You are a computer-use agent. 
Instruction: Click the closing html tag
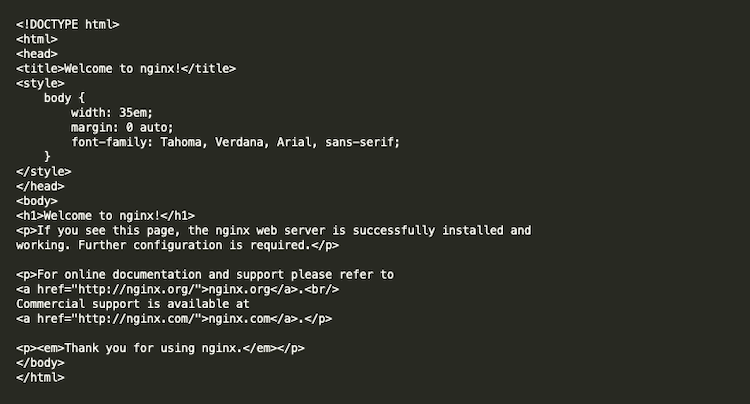(40, 378)
